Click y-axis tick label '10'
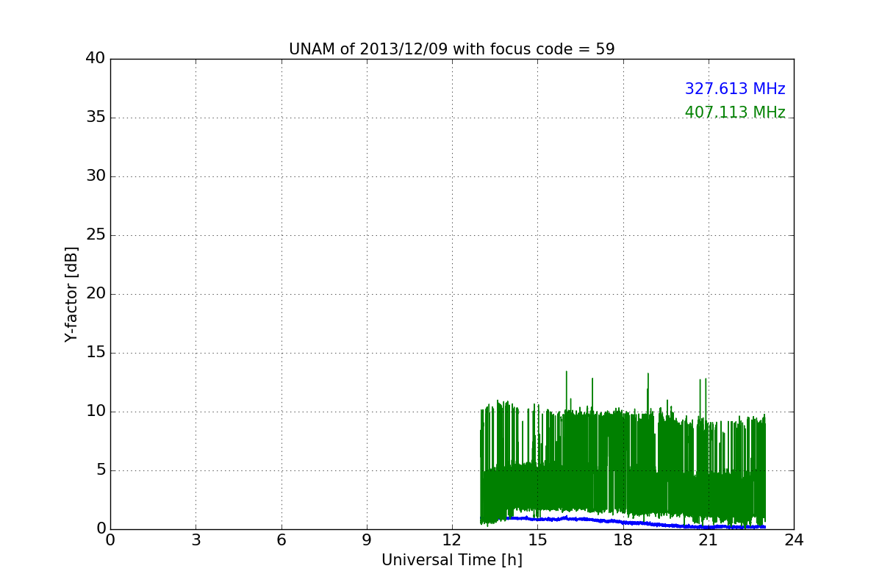 click(x=96, y=412)
